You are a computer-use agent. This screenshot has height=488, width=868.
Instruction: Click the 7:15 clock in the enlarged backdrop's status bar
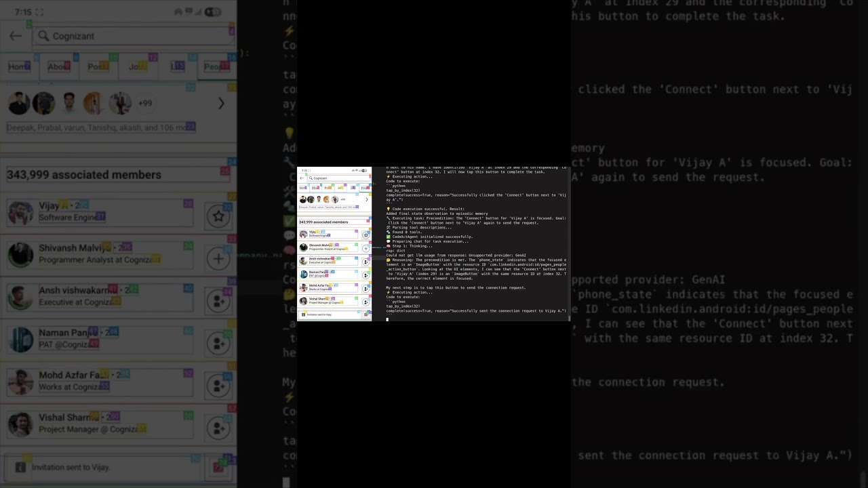(x=22, y=12)
